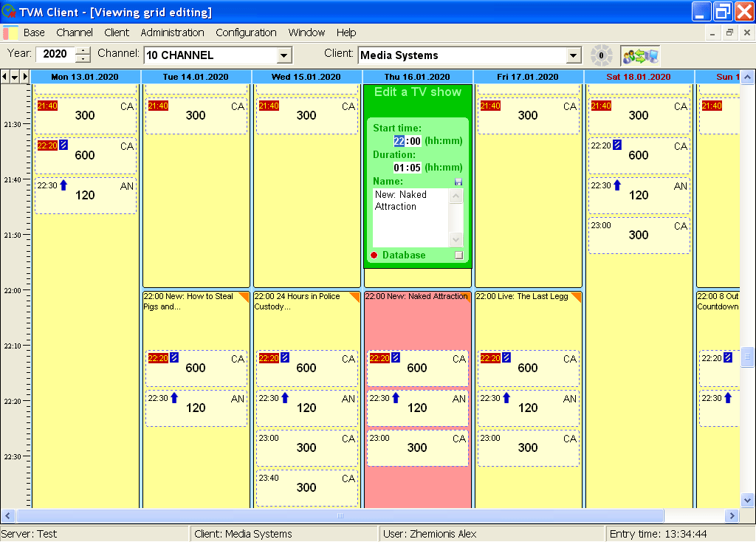Click blue striped icon on Monday 22:20 block
The height and width of the screenshot is (542, 756).
pyautogui.click(x=63, y=145)
